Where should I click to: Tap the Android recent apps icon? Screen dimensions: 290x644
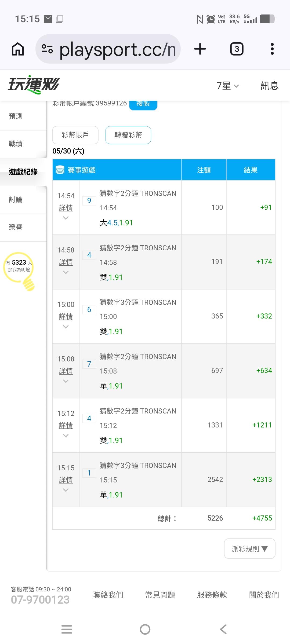[67, 629]
